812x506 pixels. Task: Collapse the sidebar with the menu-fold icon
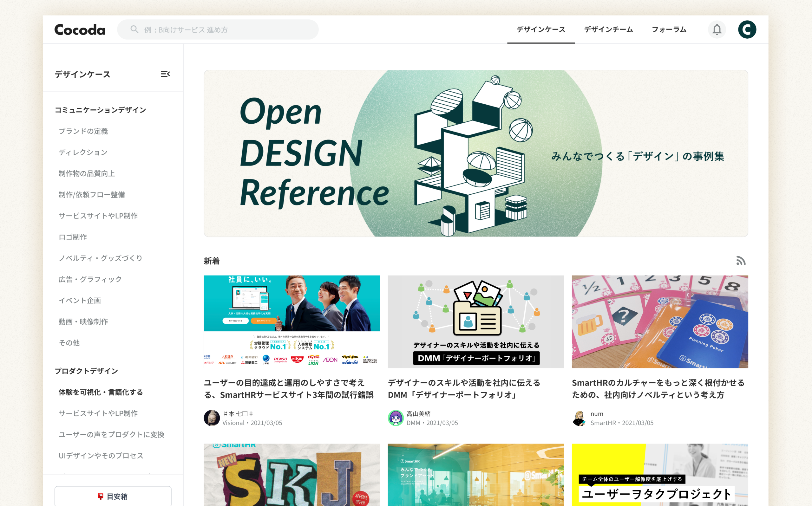(165, 74)
